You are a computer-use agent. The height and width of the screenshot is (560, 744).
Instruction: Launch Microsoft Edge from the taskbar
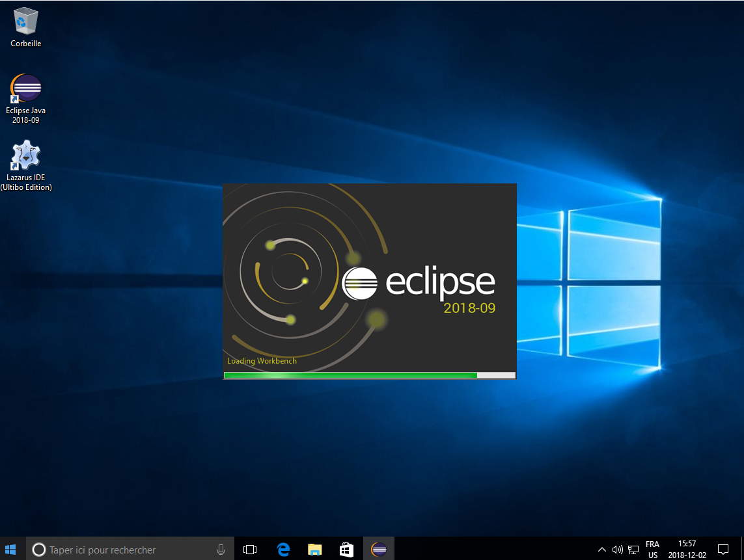click(283, 550)
